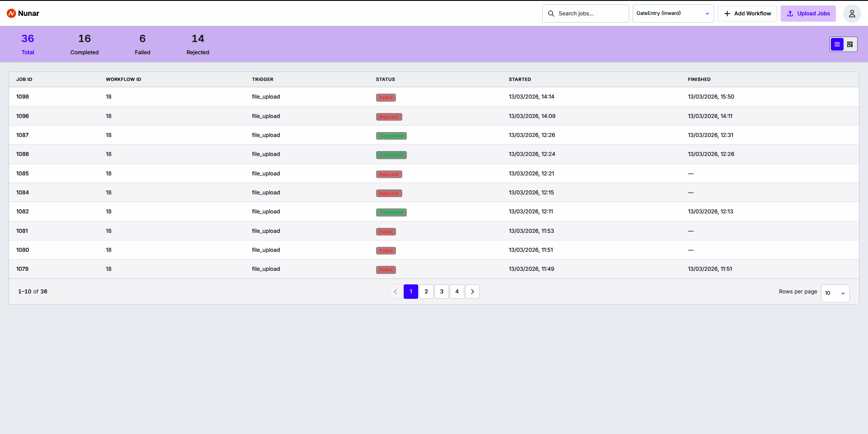Switch to list view layout
Image resolution: width=868 pixels, height=434 pixels.
tap(837, 44)
